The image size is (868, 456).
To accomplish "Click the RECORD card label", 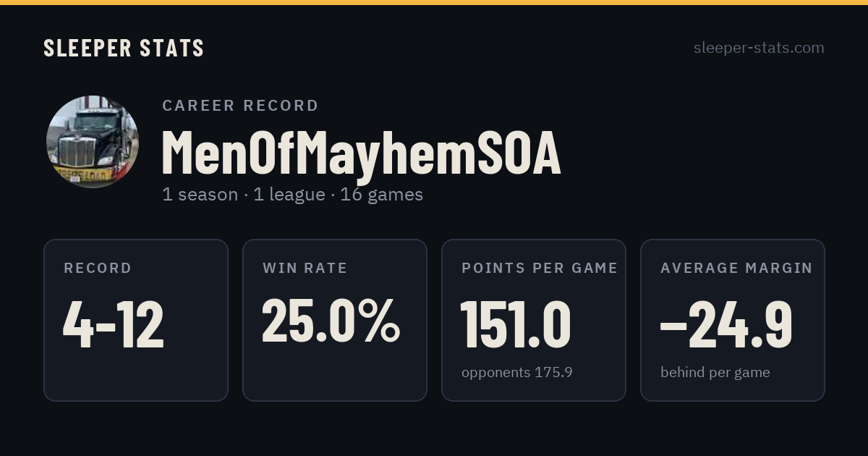I will coord(98,268).
